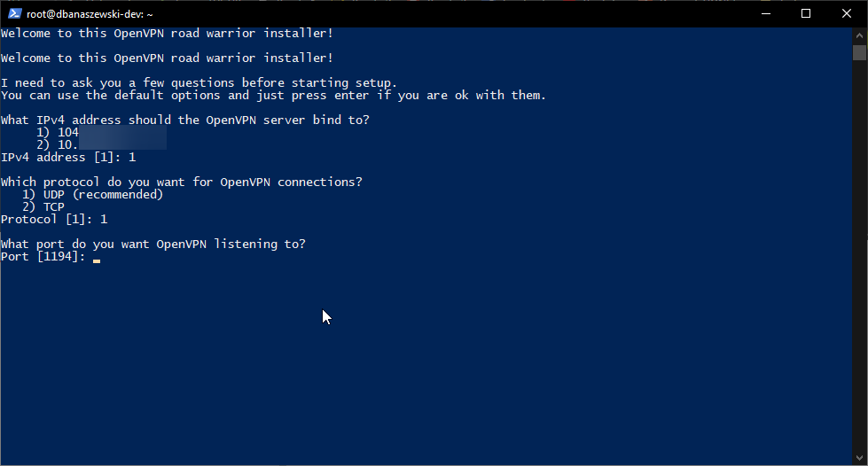Click the IPv4 bind address question line

click(x=185, y=120)
